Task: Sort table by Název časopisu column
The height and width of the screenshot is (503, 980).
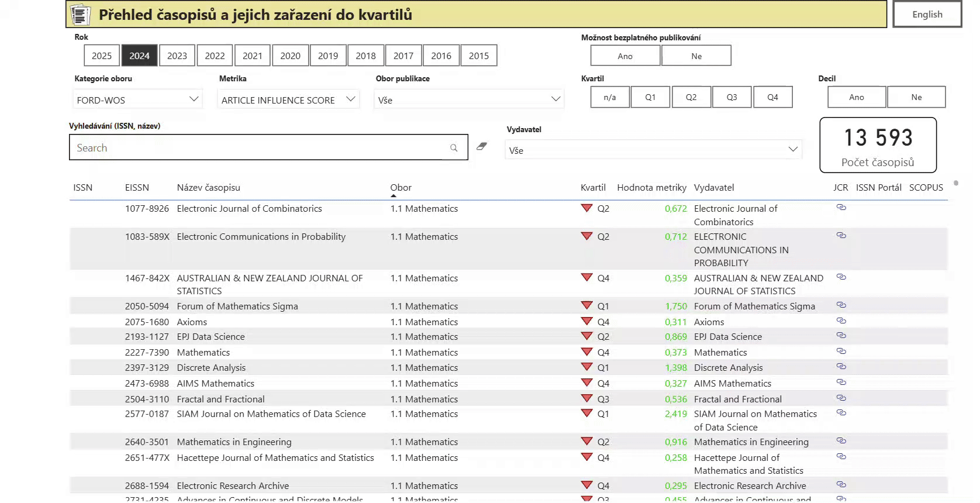Action: 208,187
